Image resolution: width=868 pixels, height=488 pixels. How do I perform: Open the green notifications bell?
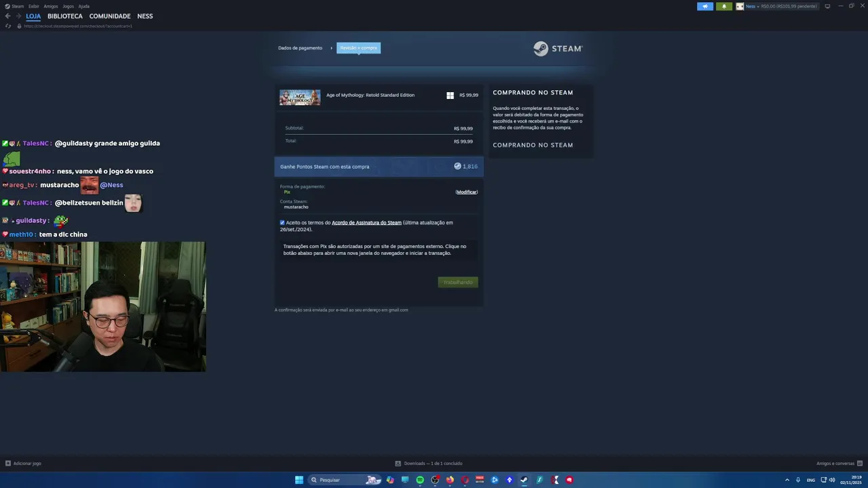(724, 6)
